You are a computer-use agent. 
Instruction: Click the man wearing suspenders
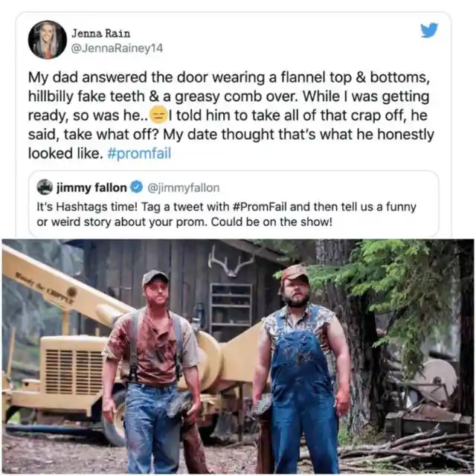click(152, 372)
